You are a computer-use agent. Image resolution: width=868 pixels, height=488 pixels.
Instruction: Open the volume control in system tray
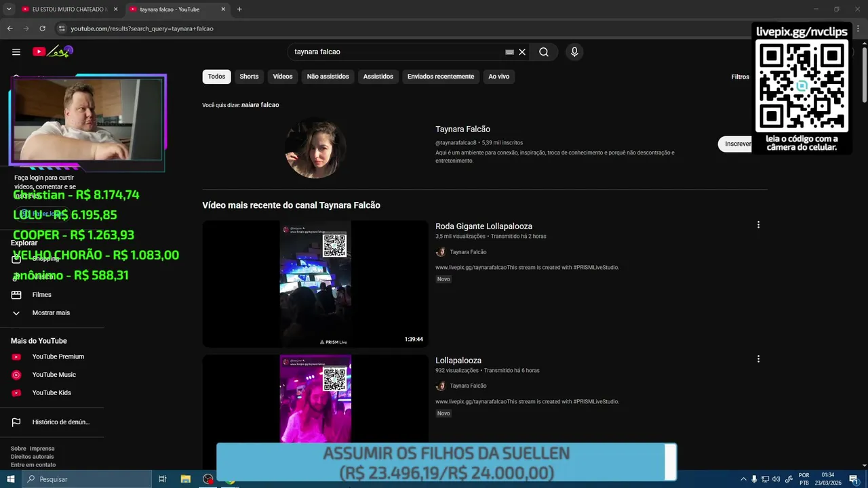pyautogui.click(x=776, y=479)
